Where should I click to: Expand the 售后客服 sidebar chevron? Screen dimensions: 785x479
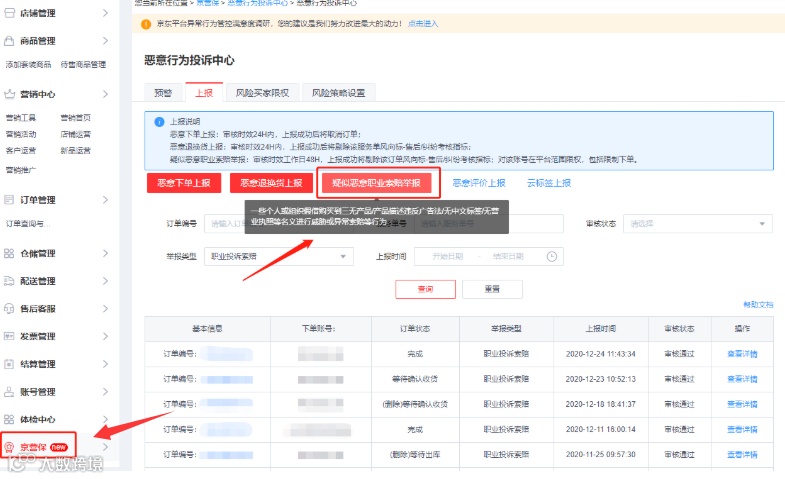coord(105,309)
